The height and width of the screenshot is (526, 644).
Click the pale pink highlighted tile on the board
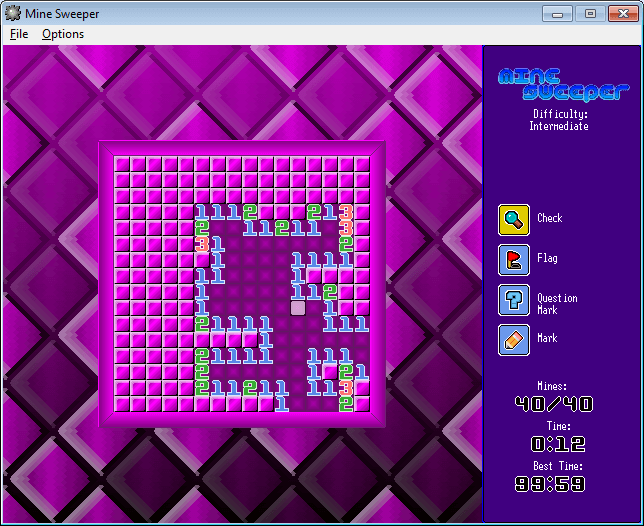(298, 308)
